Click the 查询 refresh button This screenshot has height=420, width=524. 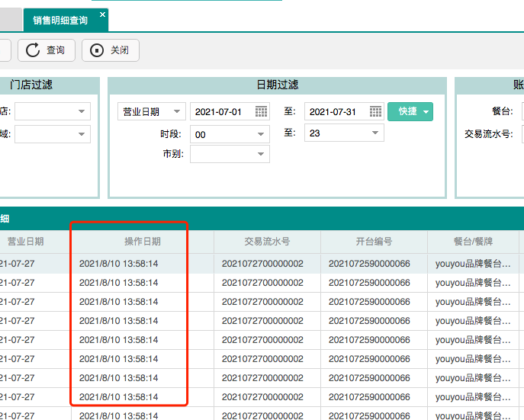click(x=46, y=50)
